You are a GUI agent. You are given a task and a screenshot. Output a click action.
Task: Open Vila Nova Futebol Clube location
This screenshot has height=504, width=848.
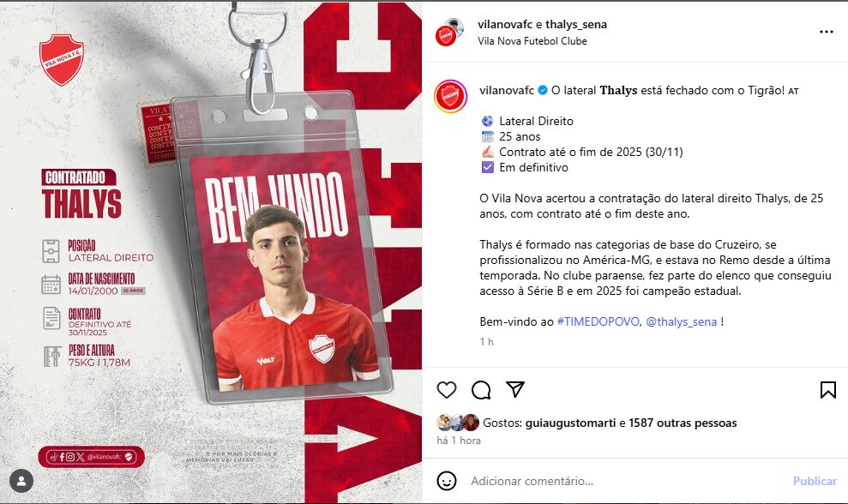point(532,41)
